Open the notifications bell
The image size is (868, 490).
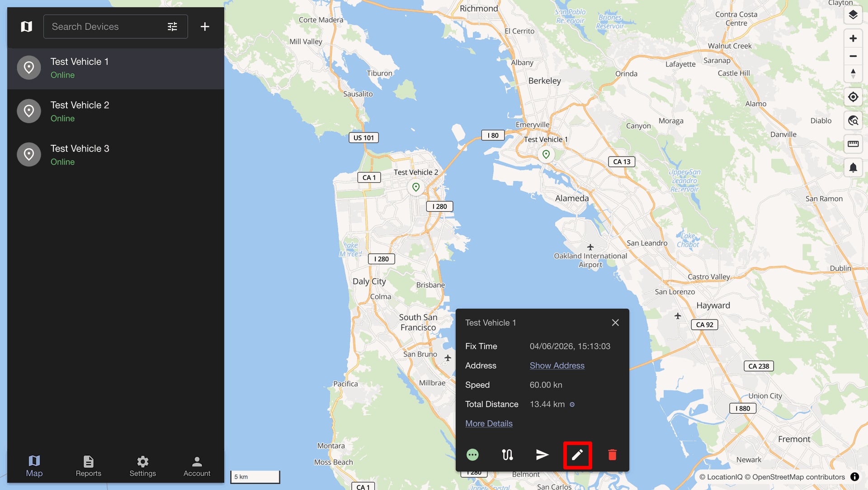click(x=853, y=167)
